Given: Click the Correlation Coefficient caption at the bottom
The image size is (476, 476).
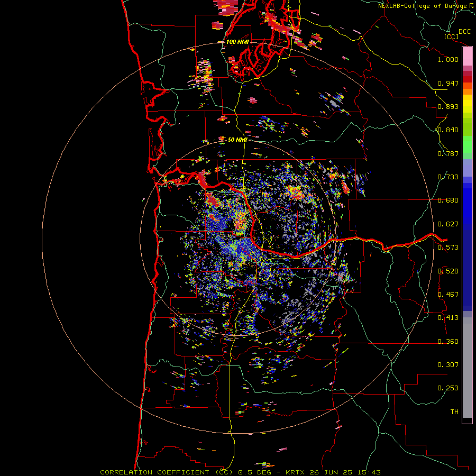Looking at the screenshot, I should [240, 472].
